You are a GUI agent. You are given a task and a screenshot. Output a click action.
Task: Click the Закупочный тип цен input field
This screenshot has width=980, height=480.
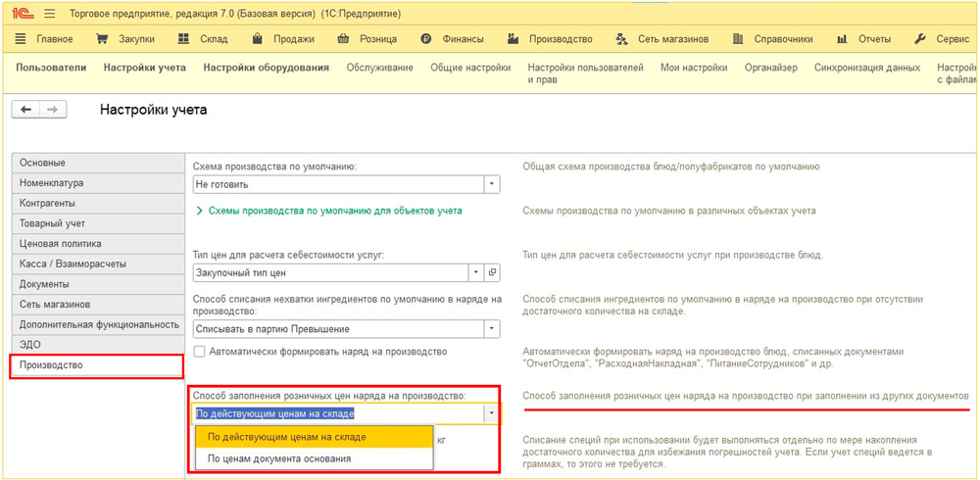click(x=330, y=272)
